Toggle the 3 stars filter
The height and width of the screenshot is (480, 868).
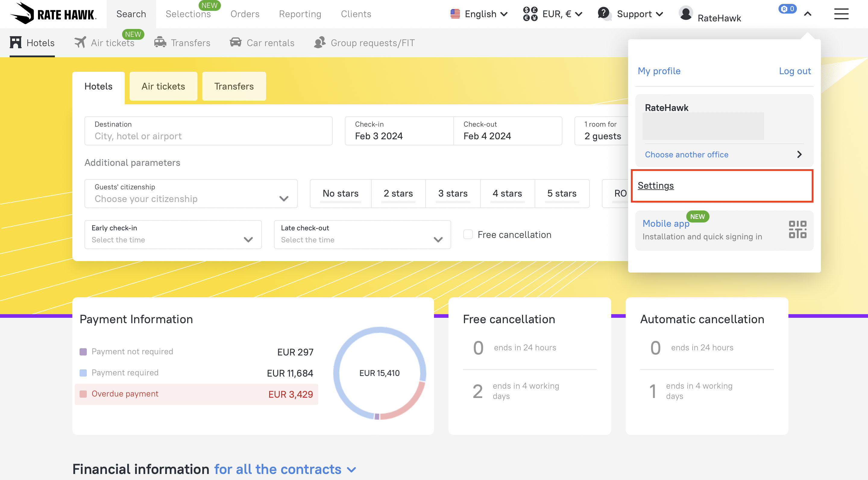pos(452,194)
